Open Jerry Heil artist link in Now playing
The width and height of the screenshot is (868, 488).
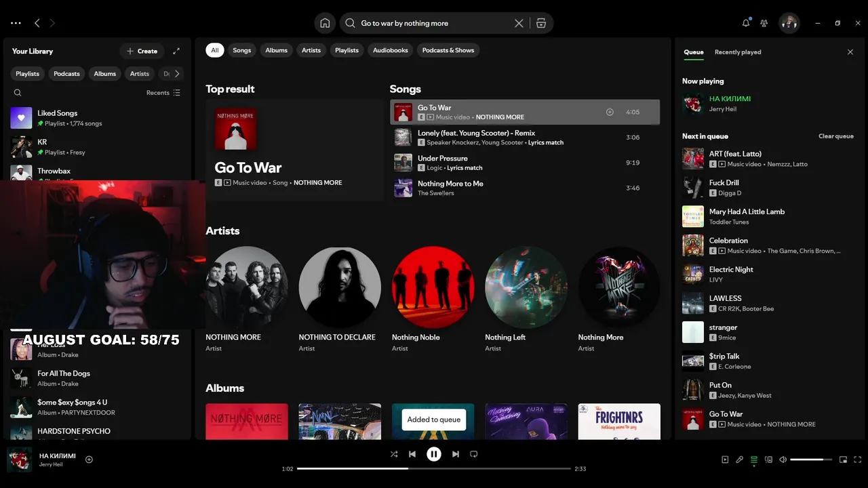point(723,109)
